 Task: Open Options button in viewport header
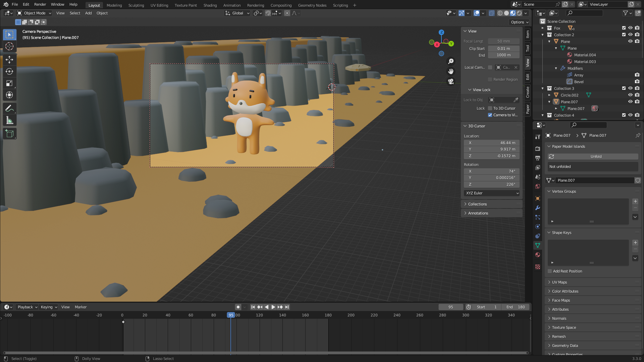520,22
